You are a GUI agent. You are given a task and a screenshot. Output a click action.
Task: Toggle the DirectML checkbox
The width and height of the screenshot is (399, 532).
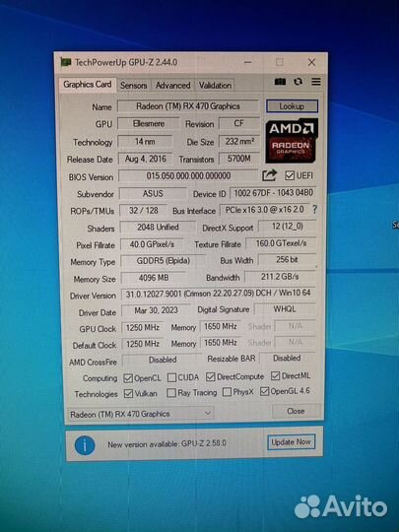pyautogui.click(x=275, y=376)
